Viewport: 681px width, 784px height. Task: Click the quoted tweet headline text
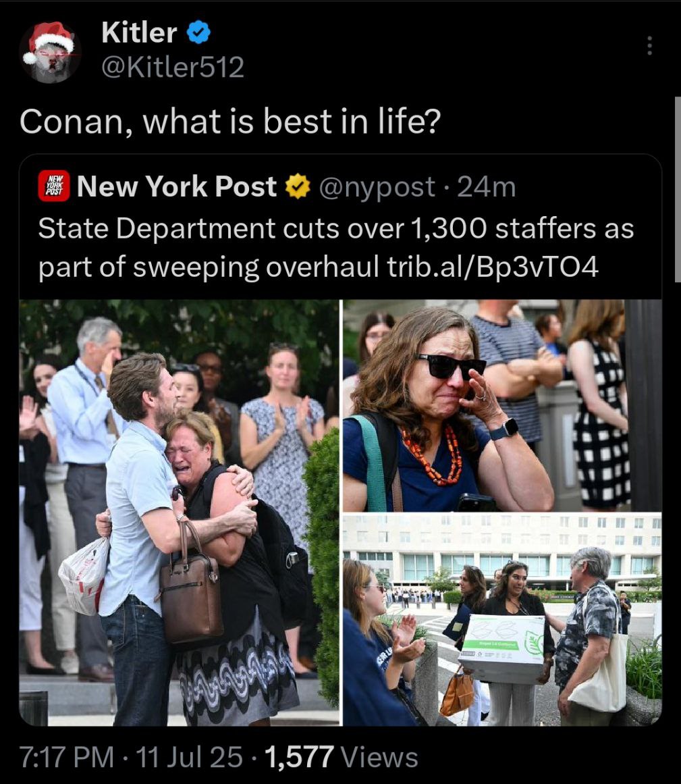click(335, 248)
